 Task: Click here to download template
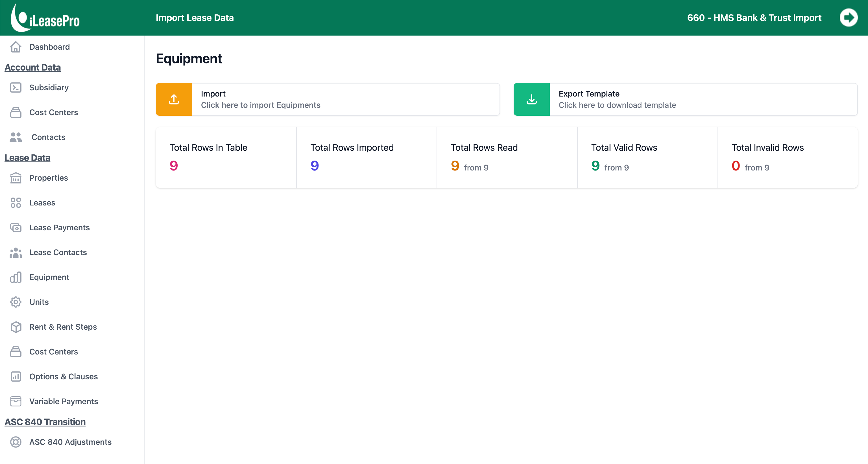617,105
